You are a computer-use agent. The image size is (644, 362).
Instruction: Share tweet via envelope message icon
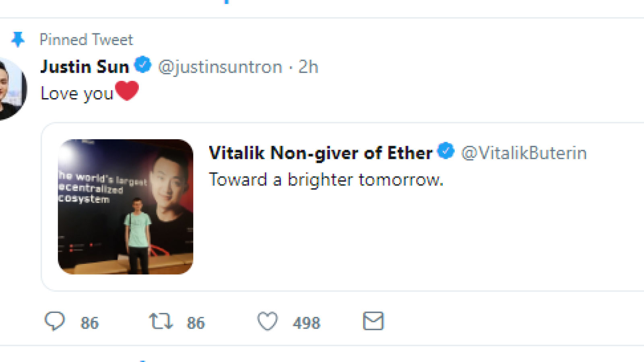click(x=374, y=321)
